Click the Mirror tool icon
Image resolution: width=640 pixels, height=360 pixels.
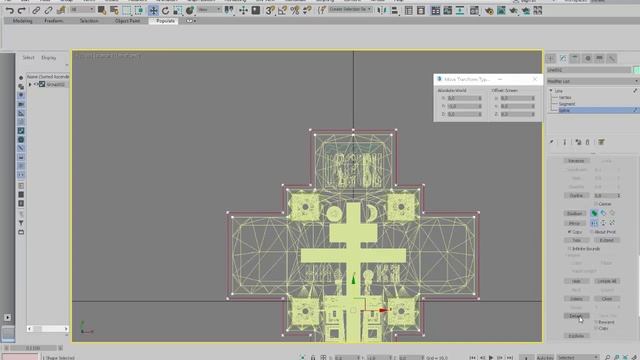click(382, 10)
